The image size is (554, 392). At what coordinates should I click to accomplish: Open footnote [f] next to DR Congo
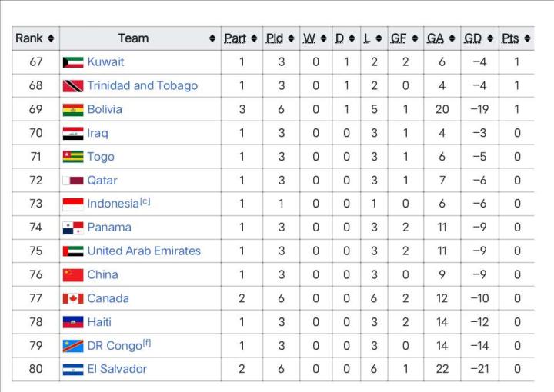pos(146,343)
